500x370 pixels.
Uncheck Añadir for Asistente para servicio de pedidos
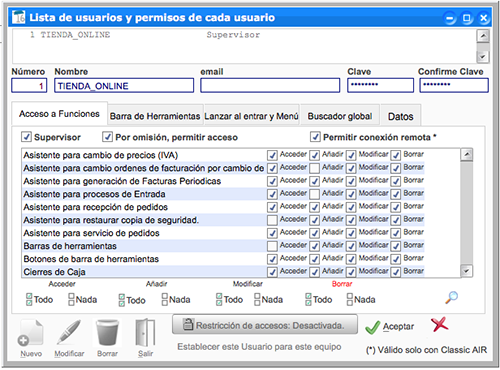click(314, 233)
